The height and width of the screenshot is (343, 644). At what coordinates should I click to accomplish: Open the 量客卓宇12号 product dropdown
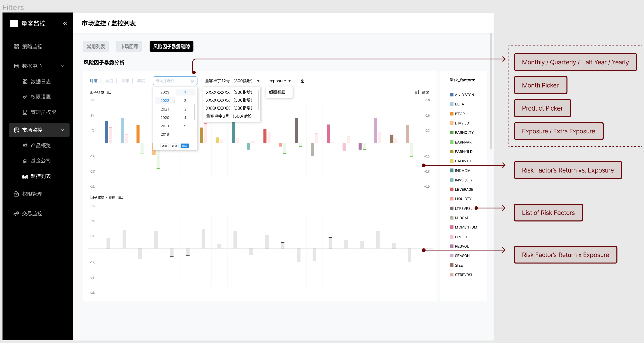pos(232,81)
